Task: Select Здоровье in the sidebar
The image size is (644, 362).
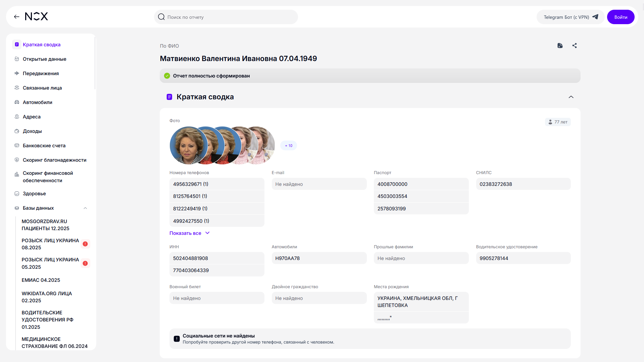Action: coord(34,194)
